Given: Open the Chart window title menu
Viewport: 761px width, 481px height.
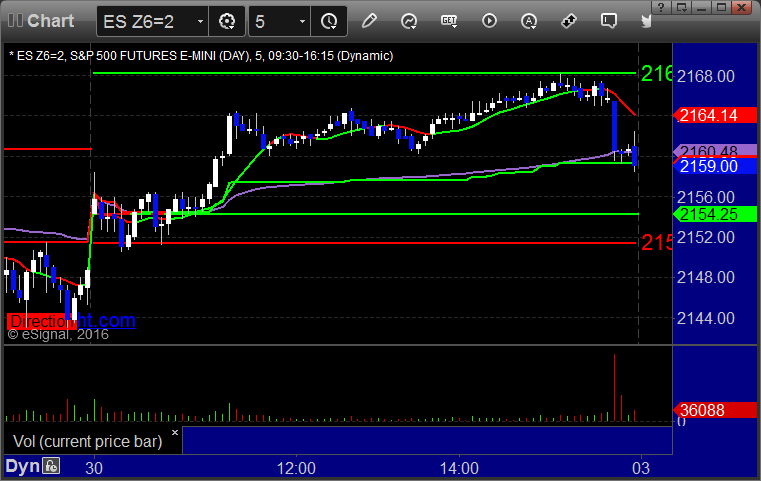Looking at the screenshot, I should [50, 21].
